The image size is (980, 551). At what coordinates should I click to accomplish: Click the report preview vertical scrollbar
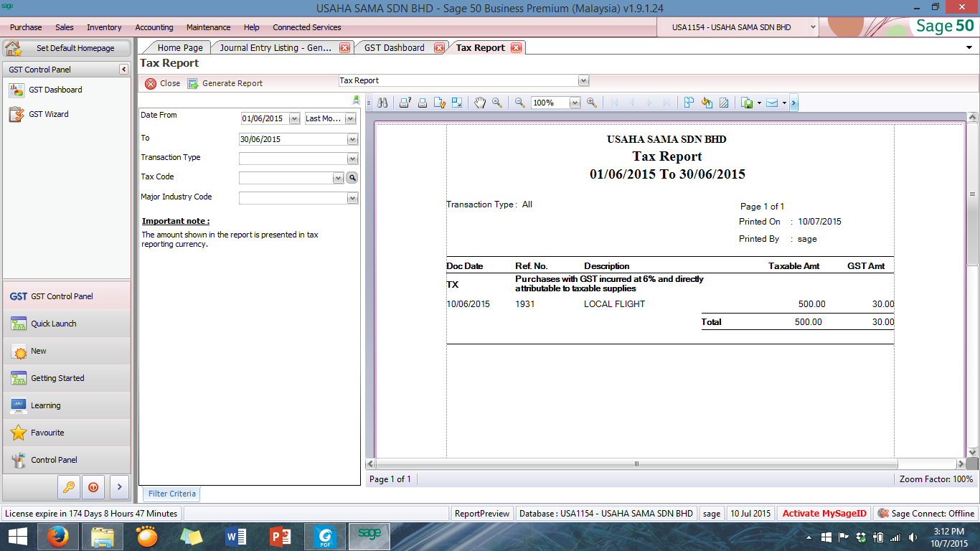pyautogui.click(x=973, y=195)
